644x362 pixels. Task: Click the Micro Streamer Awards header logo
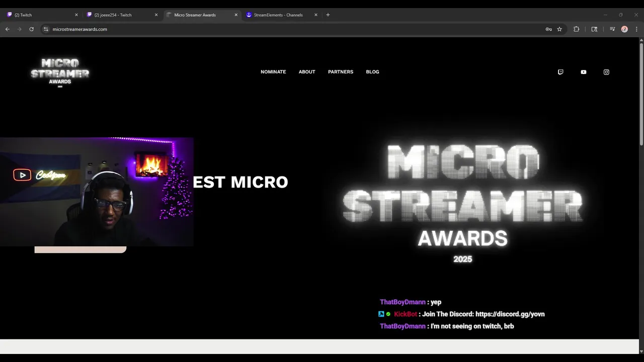[x=60, y=72]
